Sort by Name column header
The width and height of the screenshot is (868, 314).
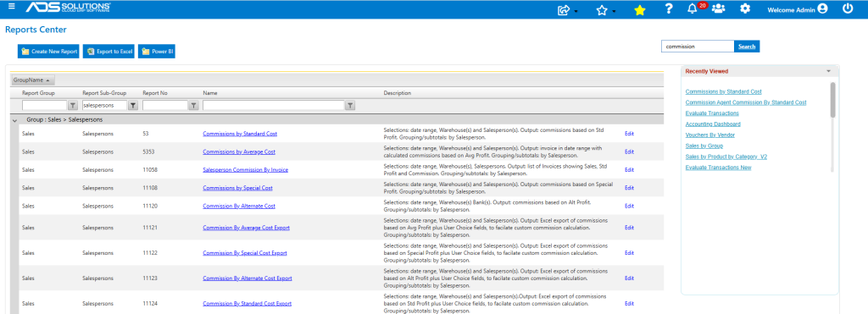(x=210, y=93)
